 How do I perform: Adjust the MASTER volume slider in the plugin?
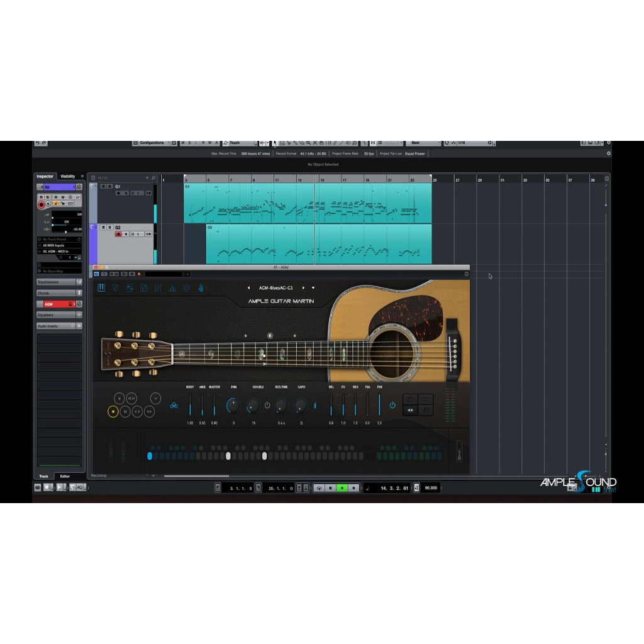click(214, 406)
